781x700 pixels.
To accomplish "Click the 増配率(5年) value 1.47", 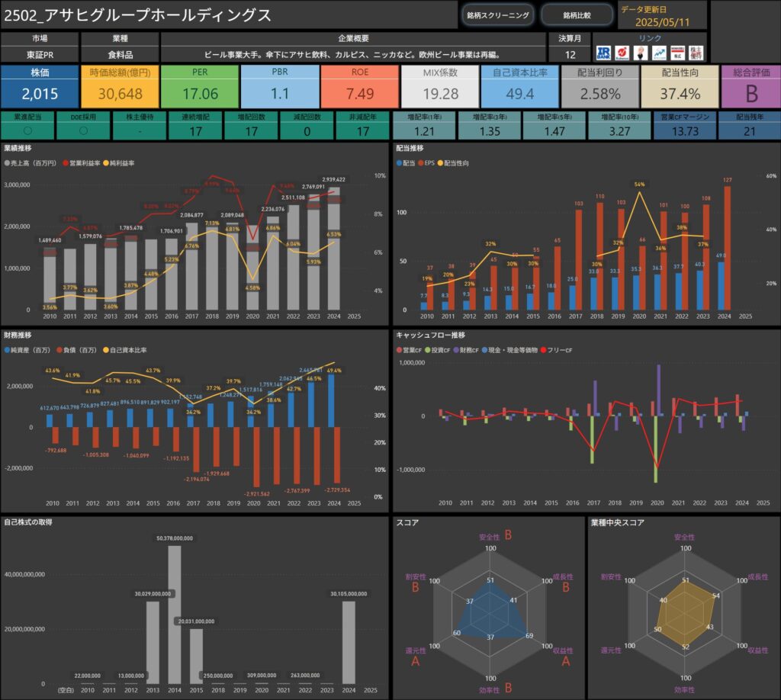I will point(554,131).
